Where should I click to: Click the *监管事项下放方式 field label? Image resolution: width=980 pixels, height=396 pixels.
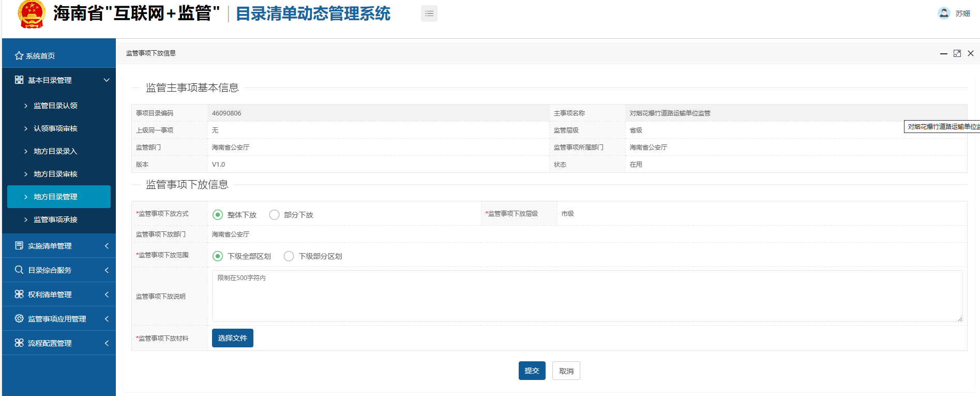click(x=162, y=213)
